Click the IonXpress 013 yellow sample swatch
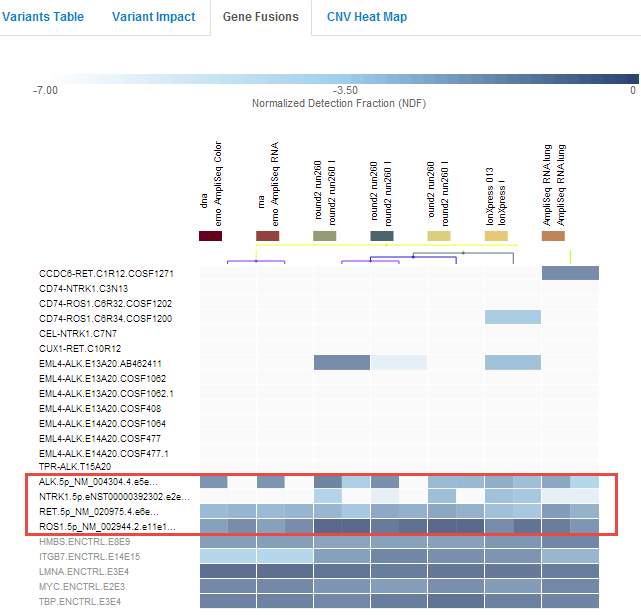 tap(496, 236)
